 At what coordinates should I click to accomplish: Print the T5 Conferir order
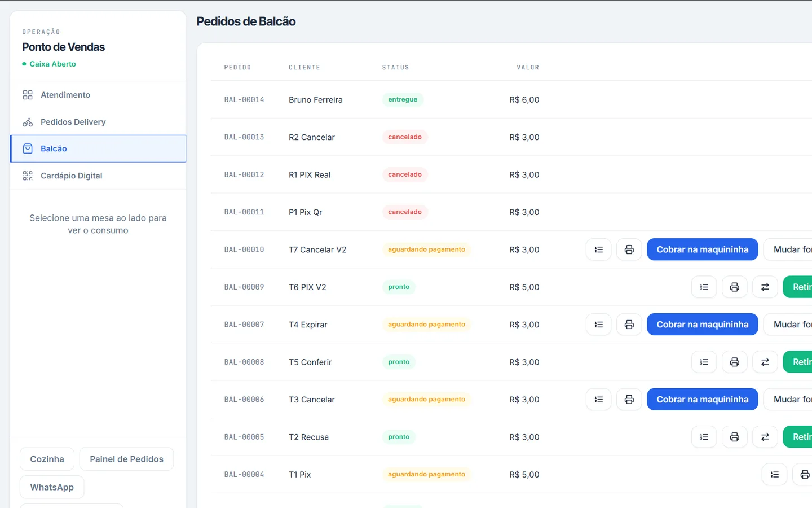click(x=735, y=362)
